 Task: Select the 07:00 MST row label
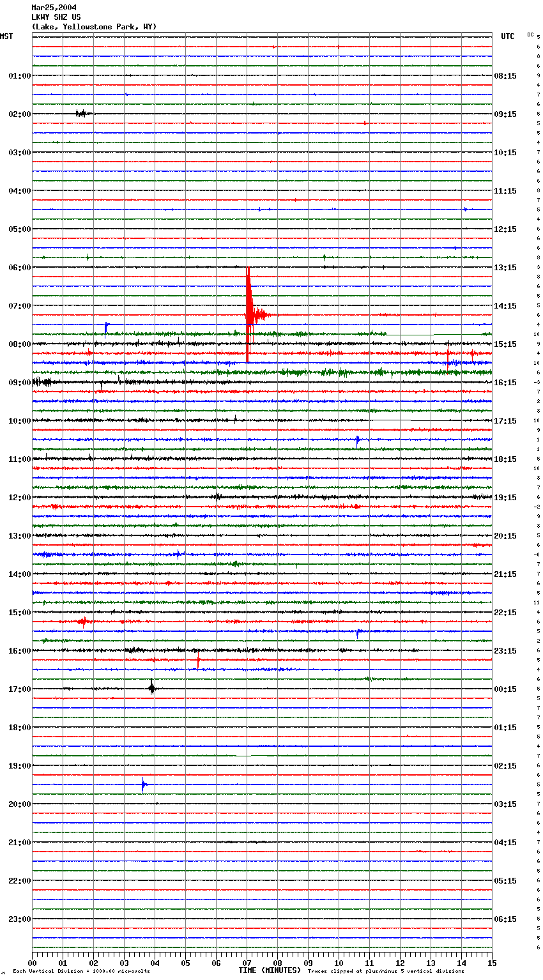[20, 306]
